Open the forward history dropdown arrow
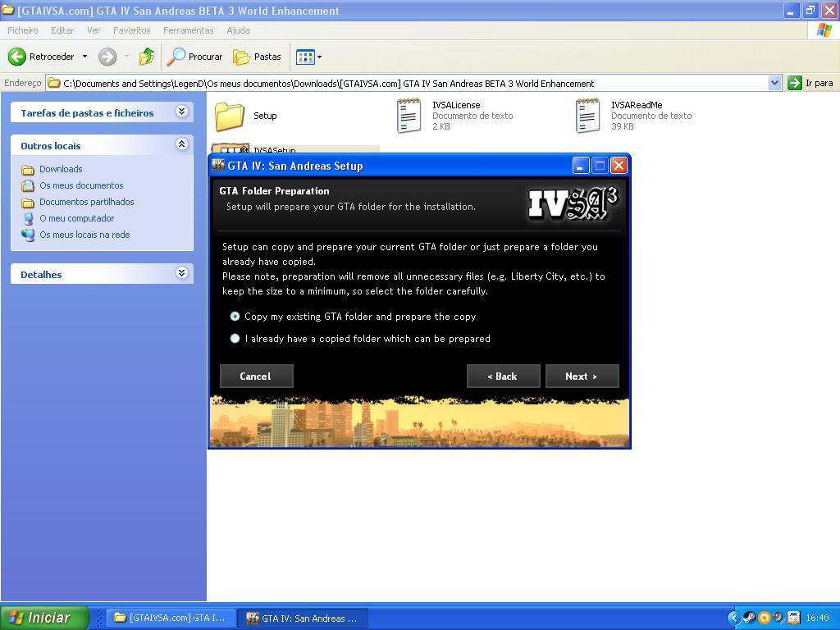The height and width of the screenshot is (630, 840). pos(126,57)
